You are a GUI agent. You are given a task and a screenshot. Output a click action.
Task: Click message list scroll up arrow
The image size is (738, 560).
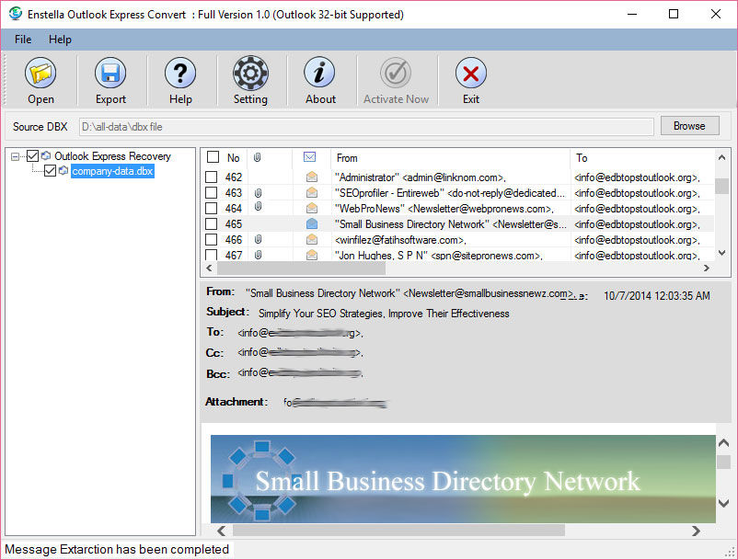point(721,157)
